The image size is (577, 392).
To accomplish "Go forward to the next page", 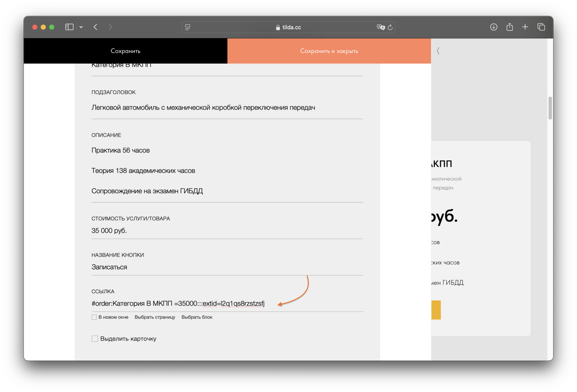I will [x=110, y=27].
